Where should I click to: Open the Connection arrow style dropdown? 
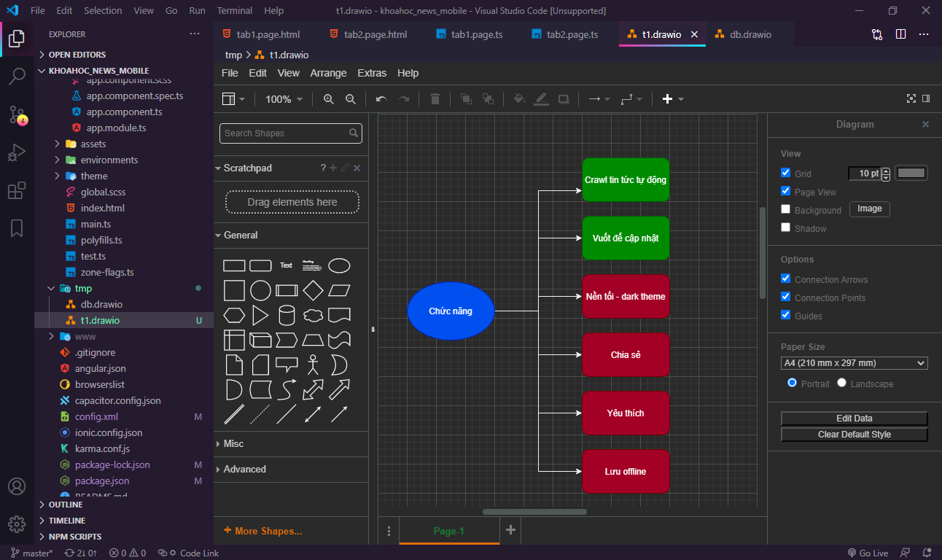(599, 99)
